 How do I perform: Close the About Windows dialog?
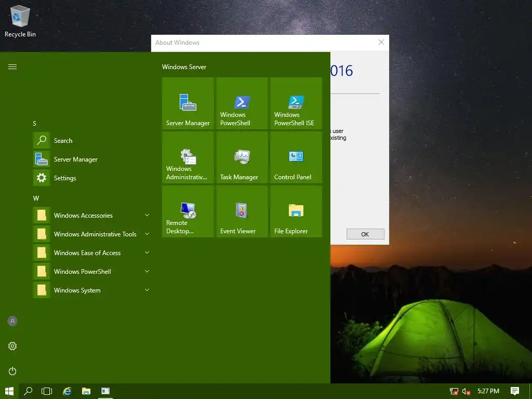click(x=381, y=43)
